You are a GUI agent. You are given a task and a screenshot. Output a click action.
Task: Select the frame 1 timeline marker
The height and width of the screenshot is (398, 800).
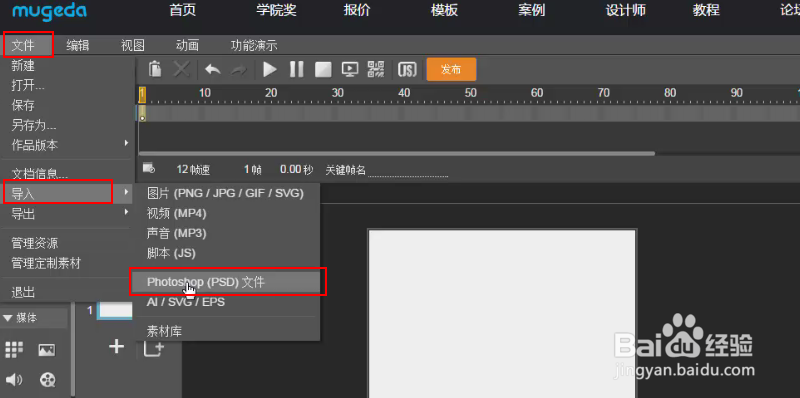pos(142,94)
